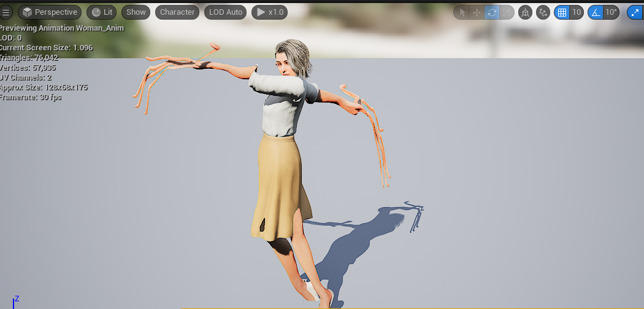Viewport: 644px width, 309px height.
Task: Open the x1.0 playback speed dropdown
Action: (x=269, y=12)
